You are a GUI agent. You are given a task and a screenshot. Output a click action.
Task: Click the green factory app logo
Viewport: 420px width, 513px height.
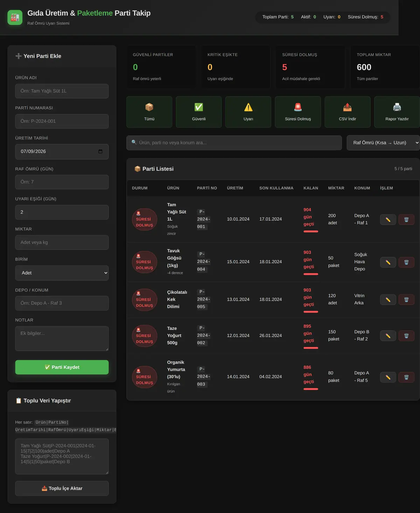coord(15,17)
